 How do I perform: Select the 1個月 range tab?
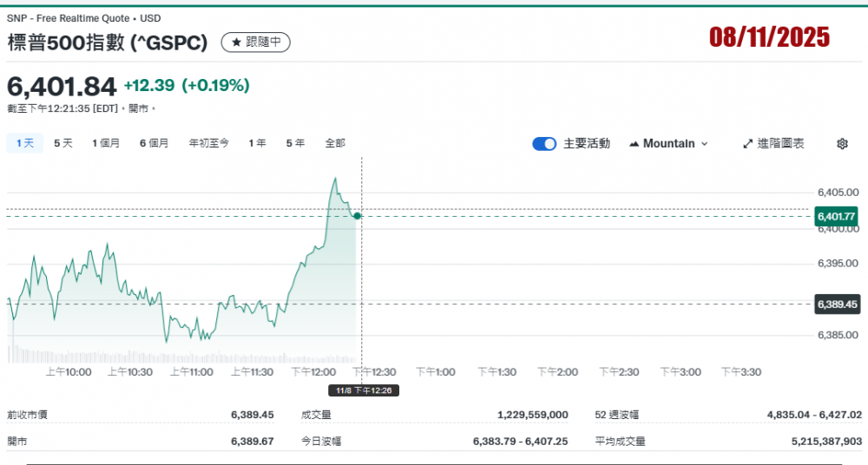pos(106,143)
